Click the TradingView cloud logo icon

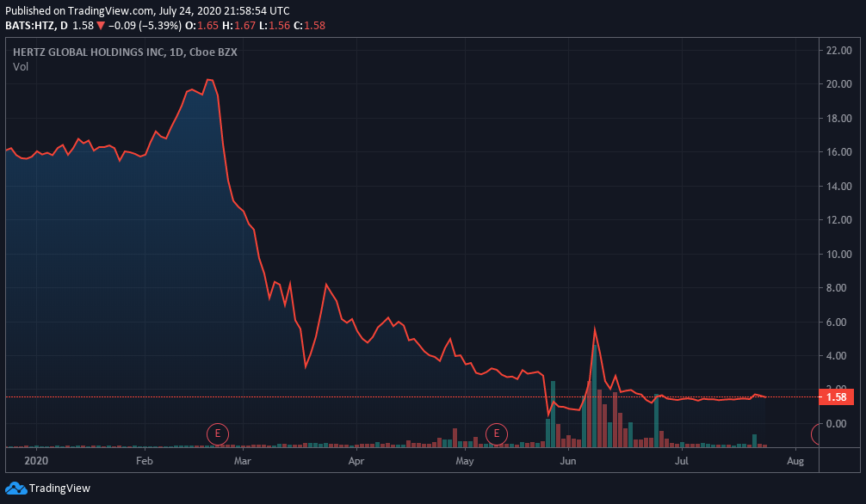pos(16,488)
